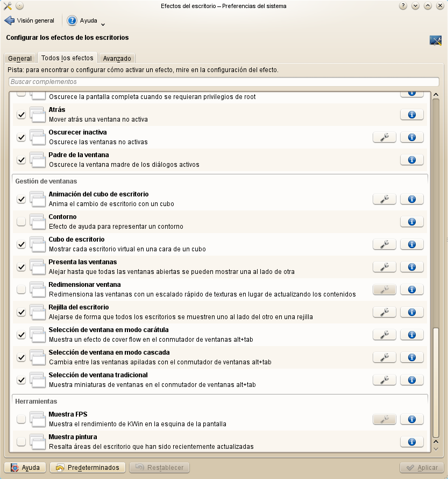This screenshot has height=479, width=448.
Task: Restore defaults with Predeterminados button
Action: pos(88,467)
